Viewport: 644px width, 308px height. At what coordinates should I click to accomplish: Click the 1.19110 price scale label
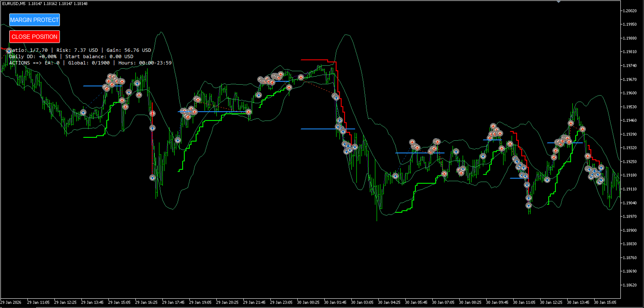pyautogui.click(x=629, y=189)
